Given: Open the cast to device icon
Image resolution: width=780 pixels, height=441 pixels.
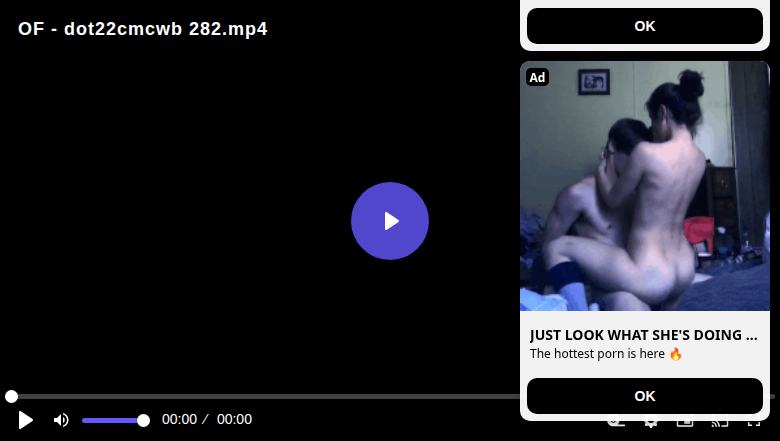Looking at the screenshot, I should [720, 423].
